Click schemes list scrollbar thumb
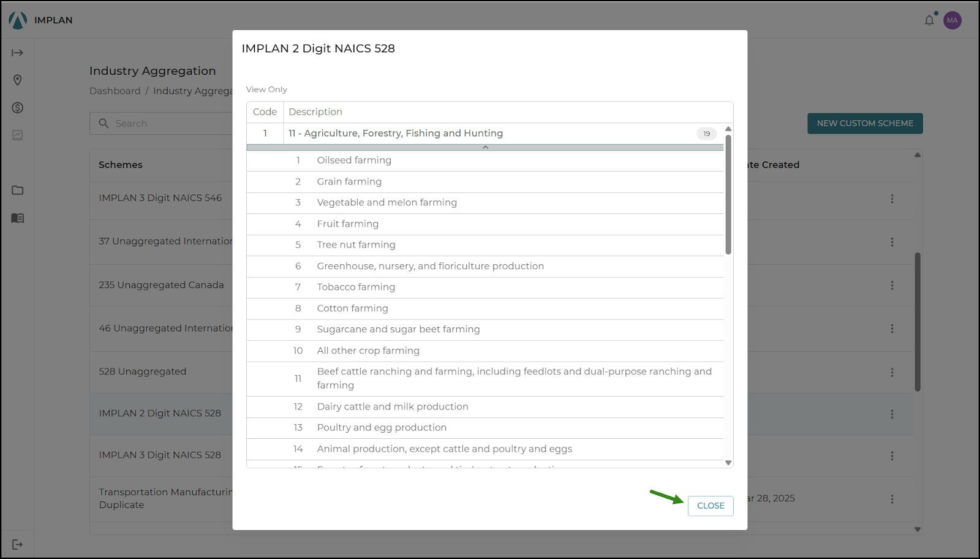 pyautogui.click(x=918, y=322)
